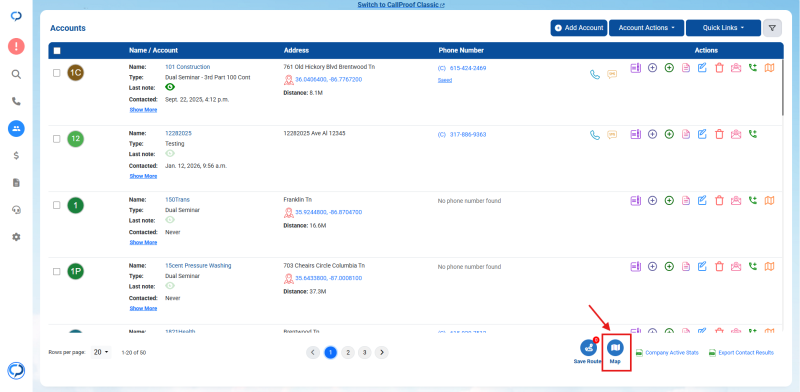Select the 12282025 row checkbox

57,139
